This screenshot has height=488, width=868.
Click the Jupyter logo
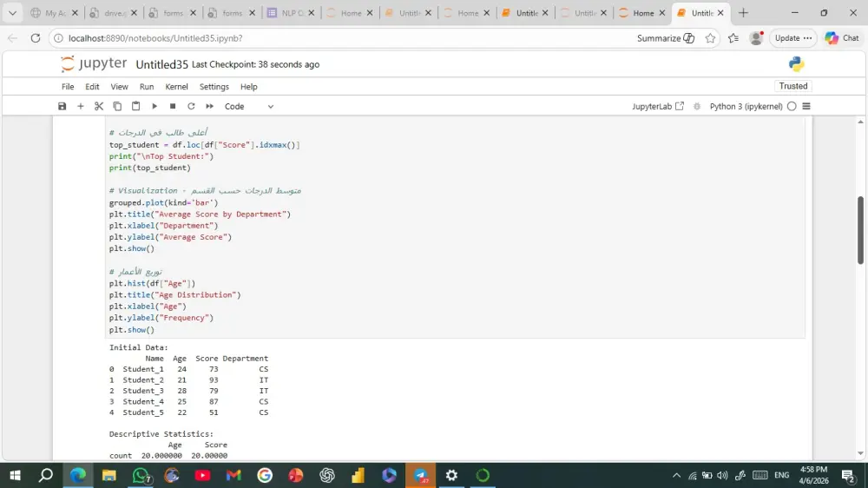coord(94,63)
